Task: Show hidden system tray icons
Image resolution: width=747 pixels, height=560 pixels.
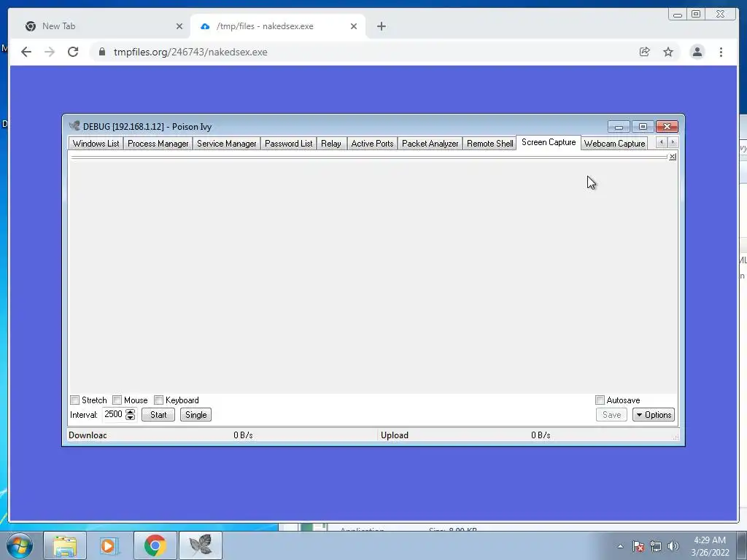Action: click(620, 547)
